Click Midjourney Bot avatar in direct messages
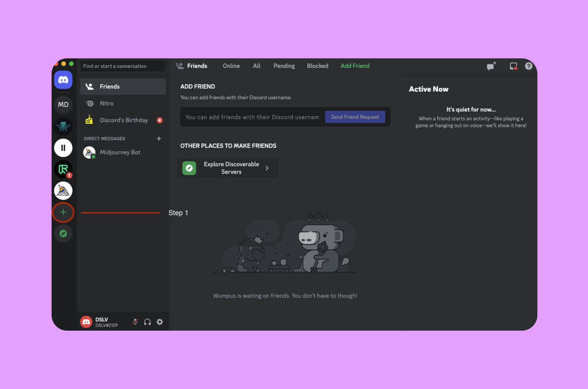The image size is (588, 389). point(89,152)
